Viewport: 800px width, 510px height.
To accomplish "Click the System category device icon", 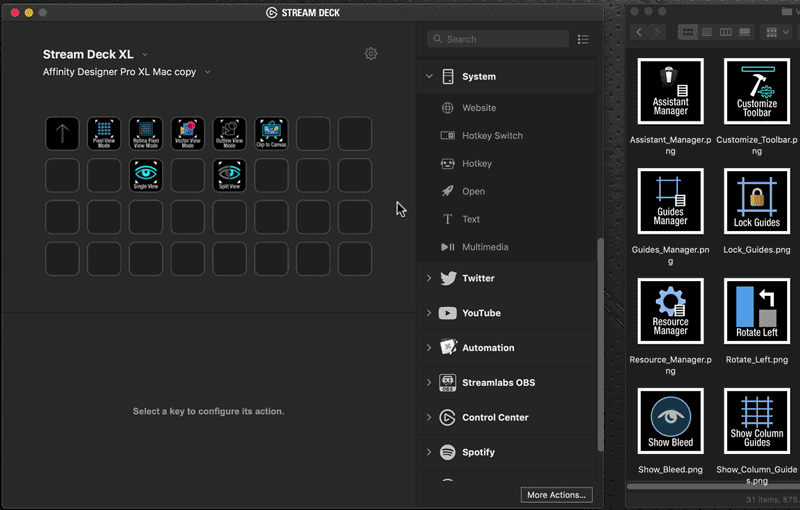I will (x=448, y=76).
